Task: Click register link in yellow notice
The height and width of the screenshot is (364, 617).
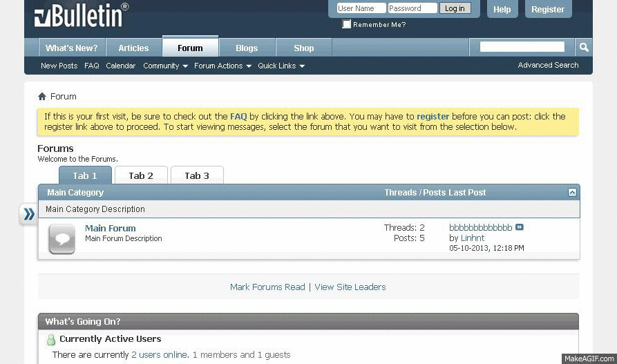Action: (433, 117)
